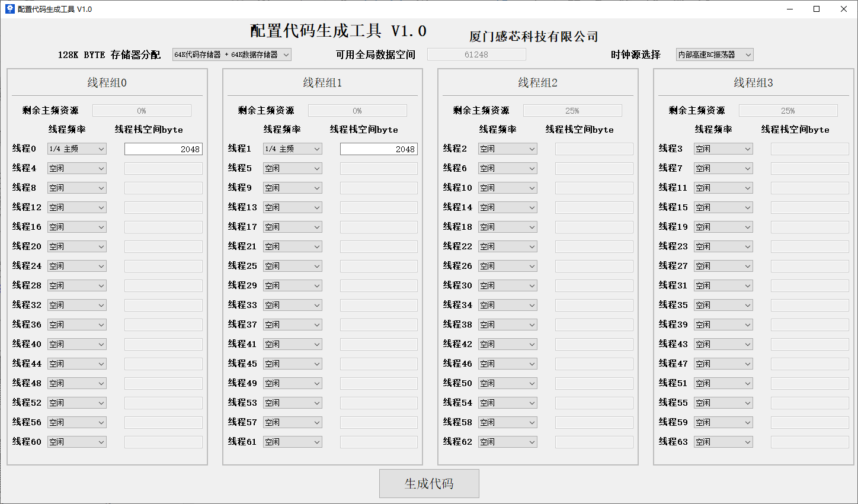Image resolution: width=858 pixels, height=504 pixels.
Task: Select the 线程39 frequency combo box
Action: click(x=723, y=325)
